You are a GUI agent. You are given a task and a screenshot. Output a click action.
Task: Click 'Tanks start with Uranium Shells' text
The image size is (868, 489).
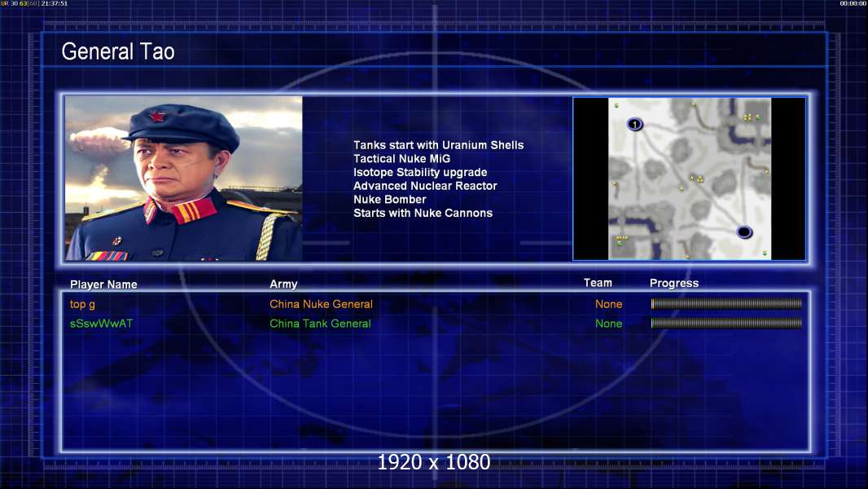pos(438,145)
